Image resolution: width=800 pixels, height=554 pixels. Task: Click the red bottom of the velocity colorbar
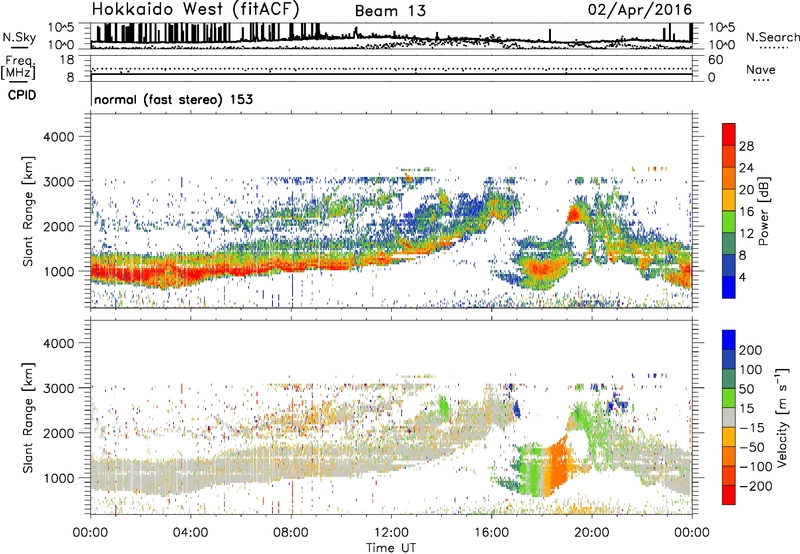[x=729, y=495]
